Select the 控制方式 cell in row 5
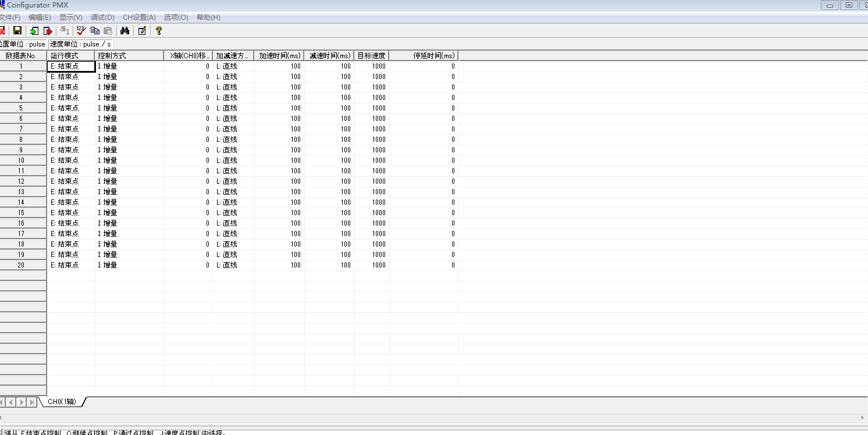868x435 pixels. [x=129, y=108]
